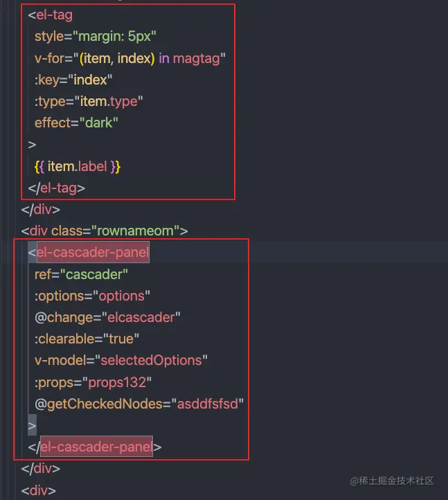This screenshot has height=500, width=448.
Task: Click highlighted opening el-cascader-panel tag
Action: (93, 252)
